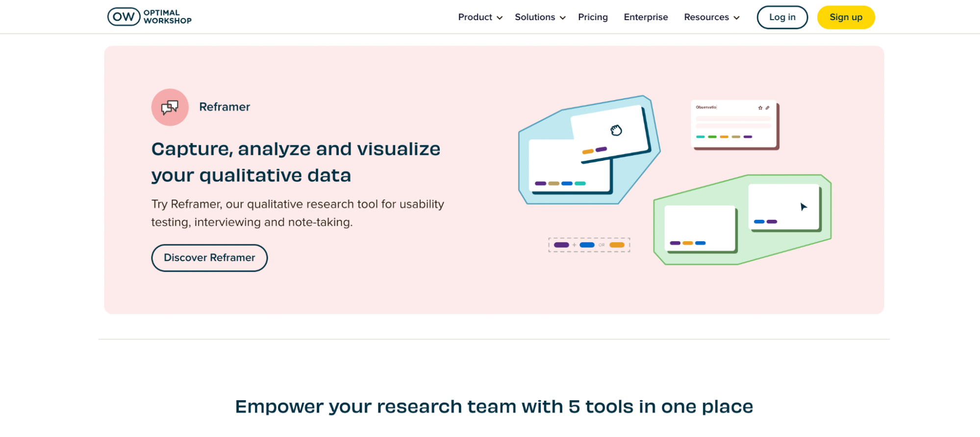This screenshot has width=980, height=437.
Task: Click the Observation text field on the card
Action: pyautogui.click(x=706, y=107)
